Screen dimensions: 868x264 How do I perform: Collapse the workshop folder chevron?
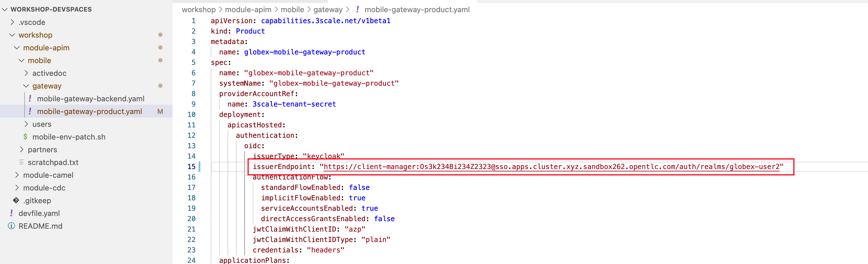12,35
